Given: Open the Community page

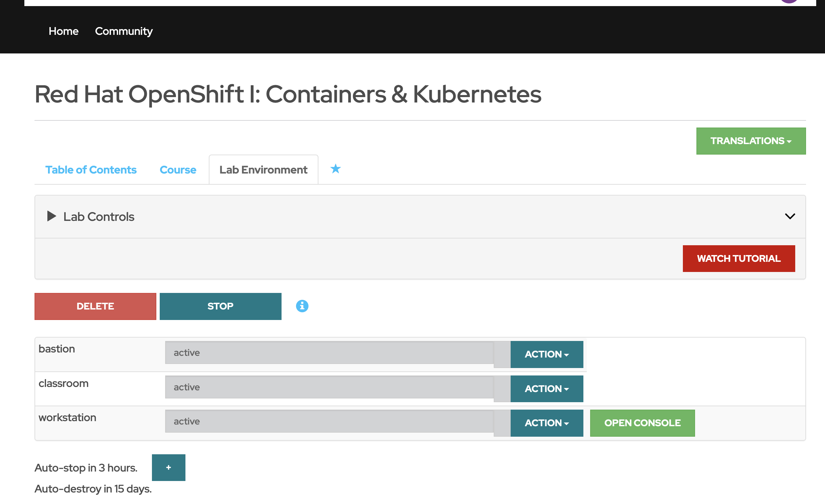Looking at the screenshot, I should pos(124,31).
